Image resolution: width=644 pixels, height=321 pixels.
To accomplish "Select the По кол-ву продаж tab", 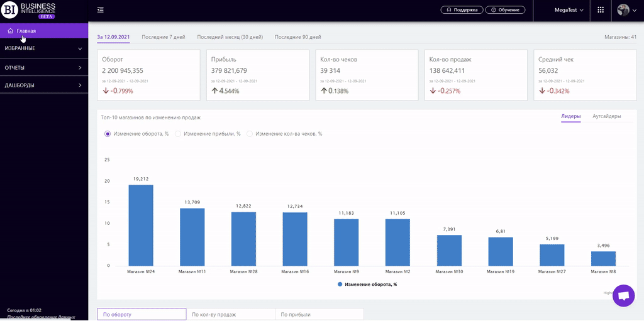I will (x=214, y=314).
